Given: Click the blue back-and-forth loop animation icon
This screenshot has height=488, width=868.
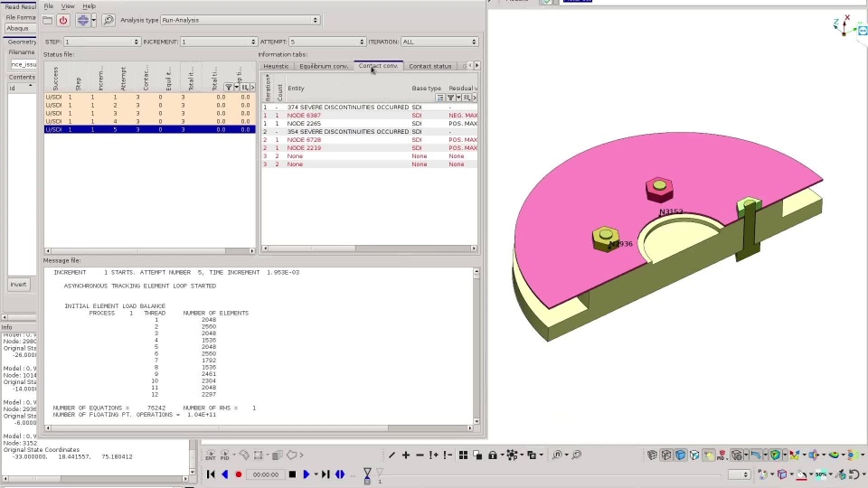Looking at the screenshot, I should coord(340,474).
